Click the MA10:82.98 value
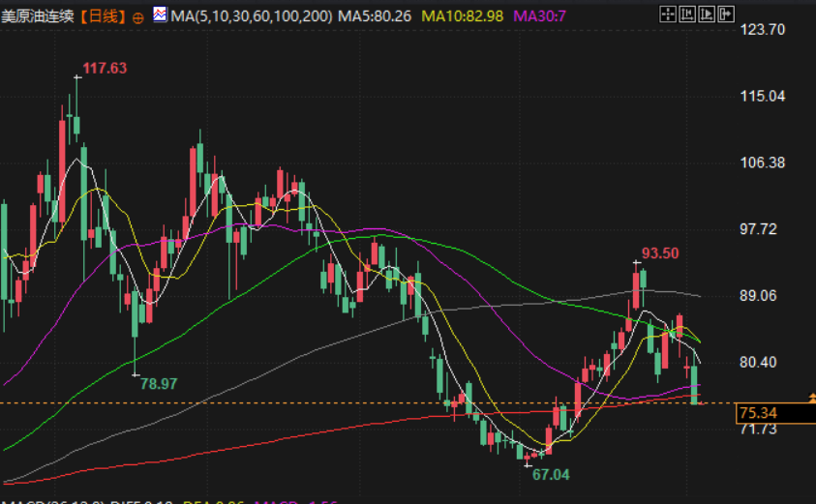 pos(462,16)
